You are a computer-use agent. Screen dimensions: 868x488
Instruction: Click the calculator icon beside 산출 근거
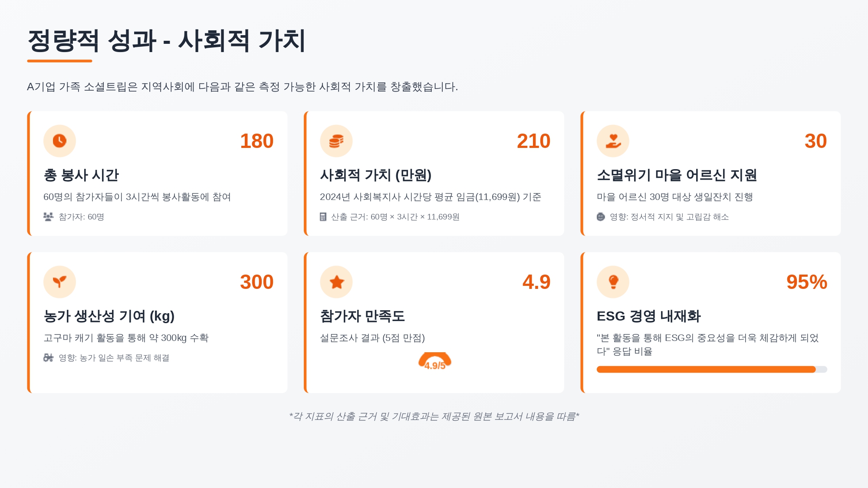323,217
